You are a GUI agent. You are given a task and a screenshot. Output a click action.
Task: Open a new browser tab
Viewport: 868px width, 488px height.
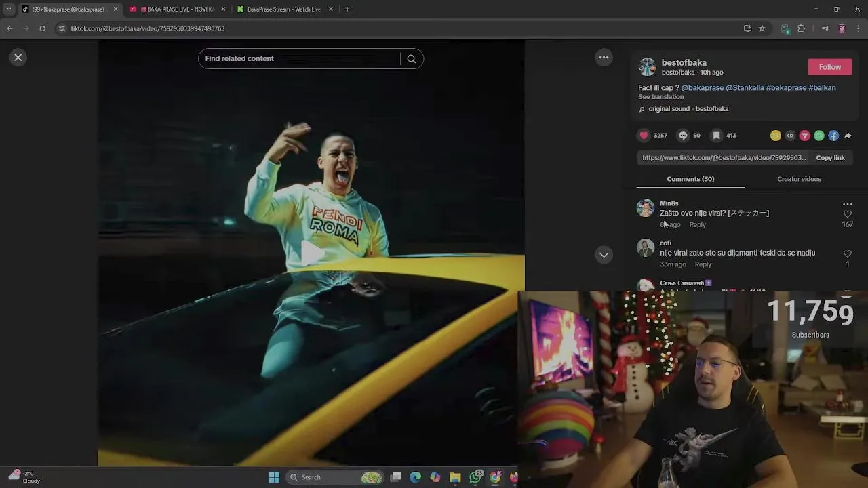tap(347, 9)
